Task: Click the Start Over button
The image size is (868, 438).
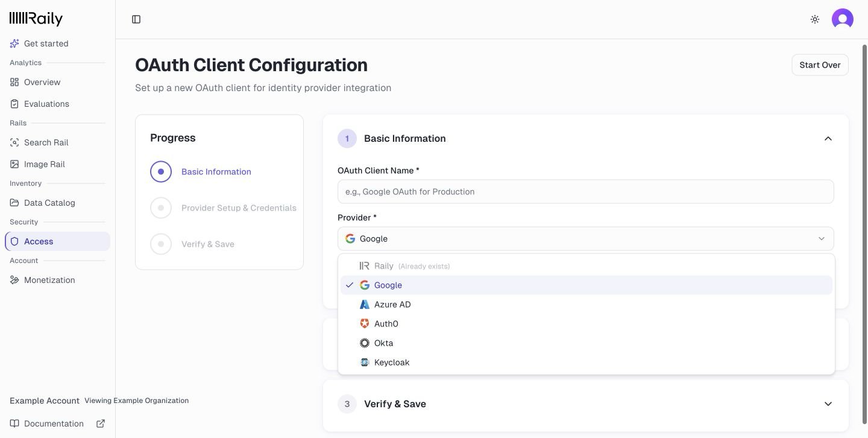Action: point(820,65)
